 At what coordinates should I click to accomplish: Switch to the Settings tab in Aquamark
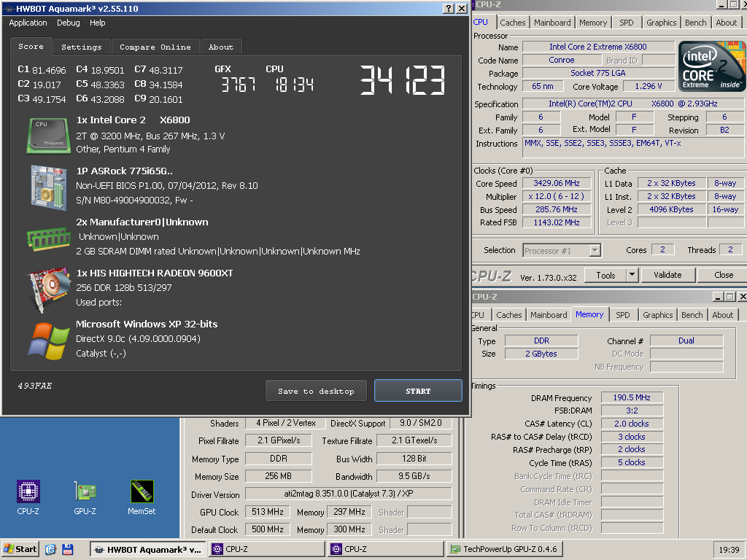(x=82, y=47)
